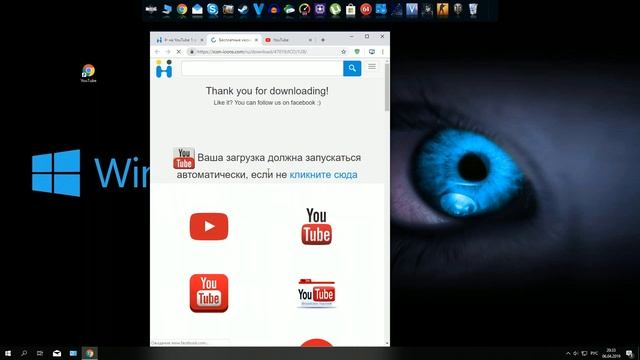
Task: Stop loading the page with X button
Action: coord(178,52)
